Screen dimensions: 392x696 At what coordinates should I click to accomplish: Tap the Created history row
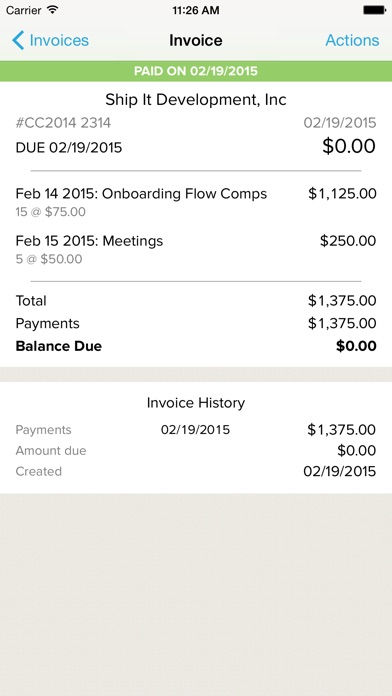[x=196, y=471]
